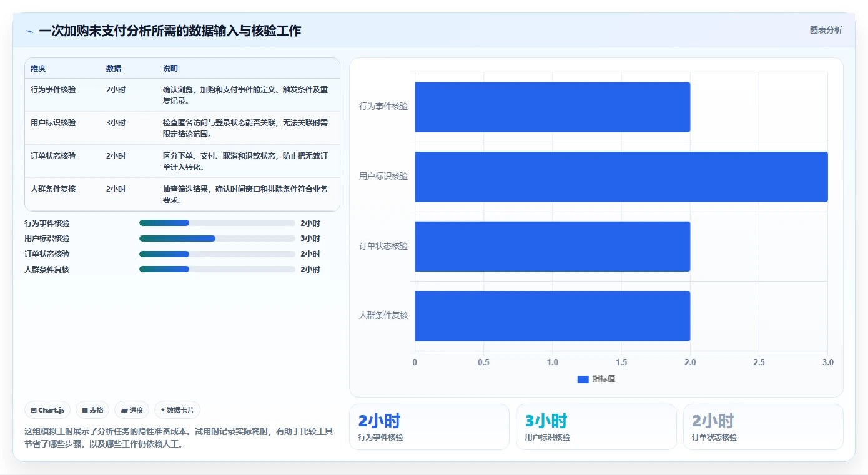The height and width of the screenshot is (475, 868).
Task: Click the table description starting with 区分下单、支付、取消
Action: [245, 162]
